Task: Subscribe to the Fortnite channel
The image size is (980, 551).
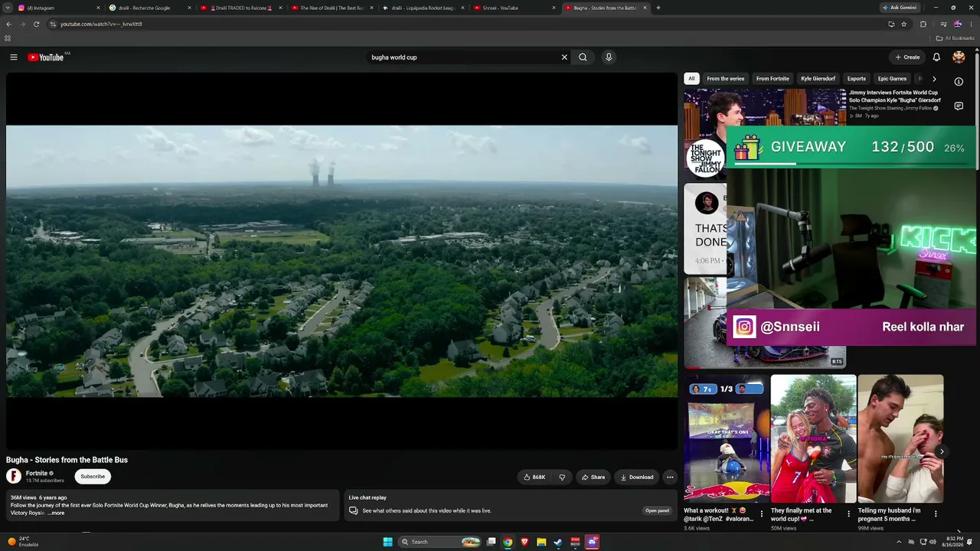Action: tap(93, 477)
